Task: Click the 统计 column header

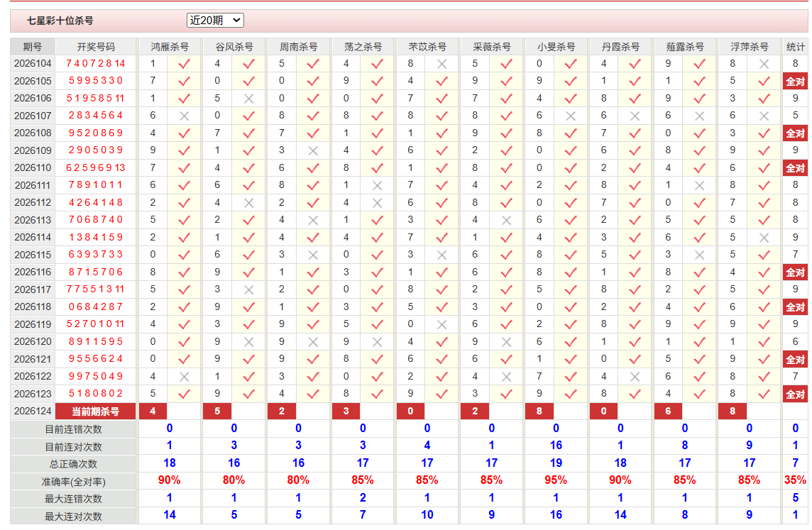Action: click(x=796, y=47)
